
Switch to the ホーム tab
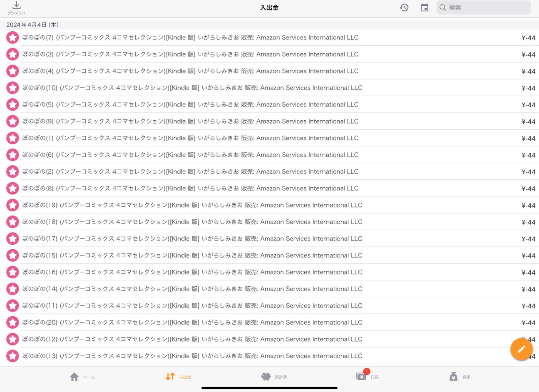[x=82, y=377]
